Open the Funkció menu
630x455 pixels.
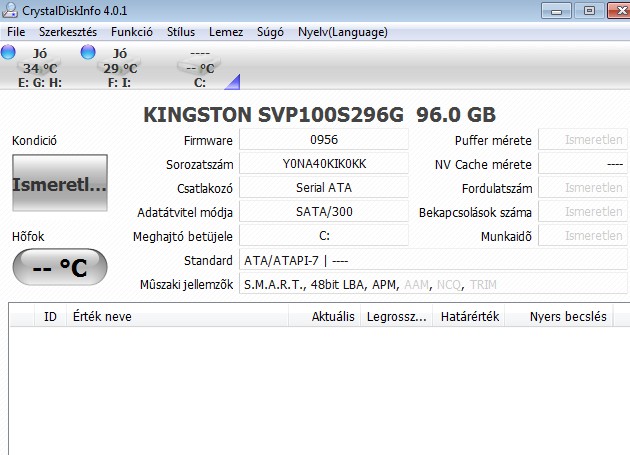click(132, 32)
